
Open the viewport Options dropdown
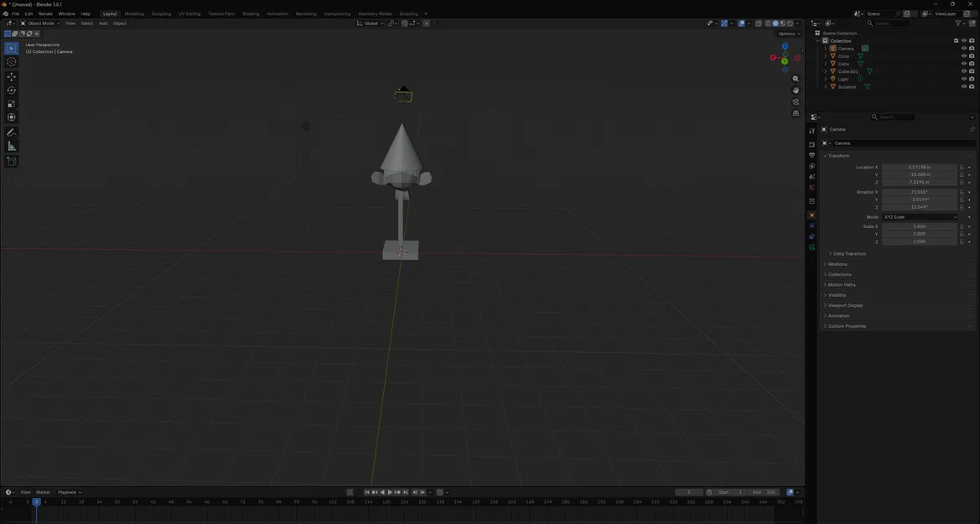tap(789, 34)
